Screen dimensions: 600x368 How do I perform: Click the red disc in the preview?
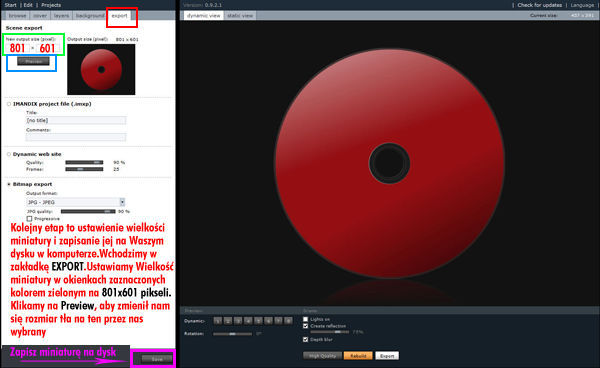coord(389,163)
